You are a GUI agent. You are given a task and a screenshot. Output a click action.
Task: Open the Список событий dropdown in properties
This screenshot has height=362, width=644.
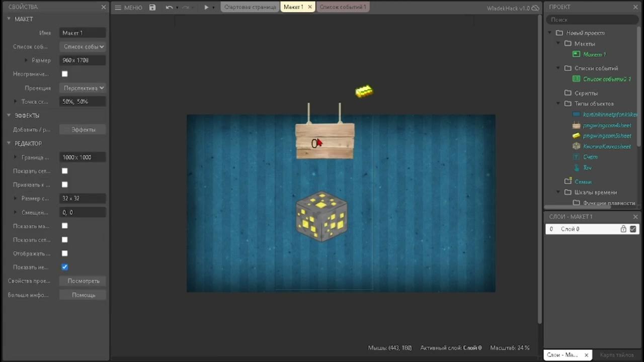click(x=83, y=47)
